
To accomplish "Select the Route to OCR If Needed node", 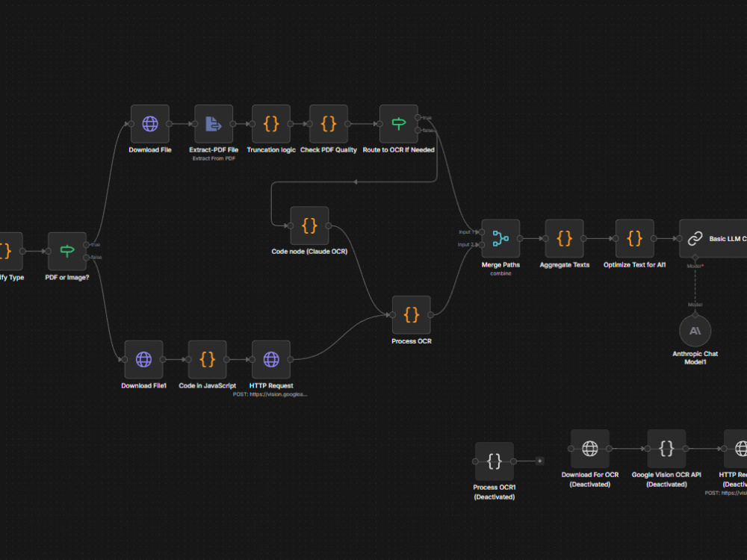I will coord(399,124).
